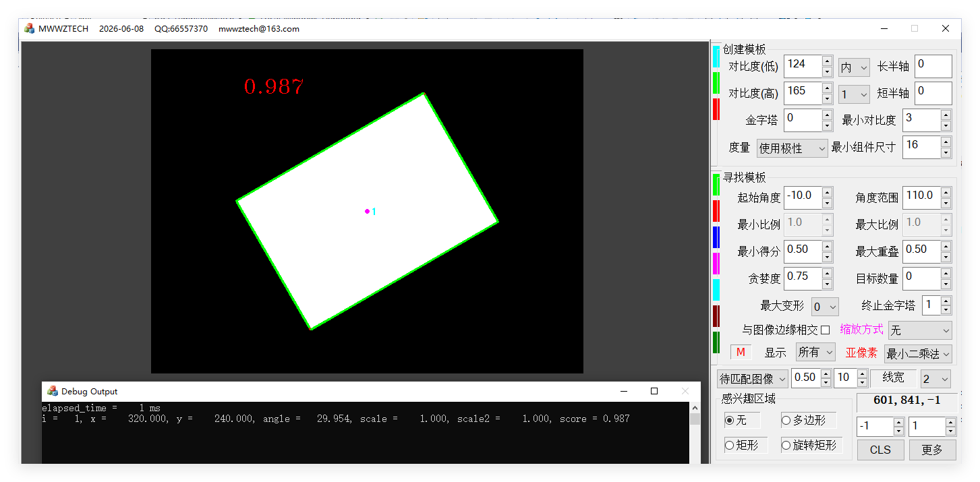Select the 旋转矩形 radio button
The height and width of the screenshot is (482, 980).
pyautogui.click(x=786, y=445)
